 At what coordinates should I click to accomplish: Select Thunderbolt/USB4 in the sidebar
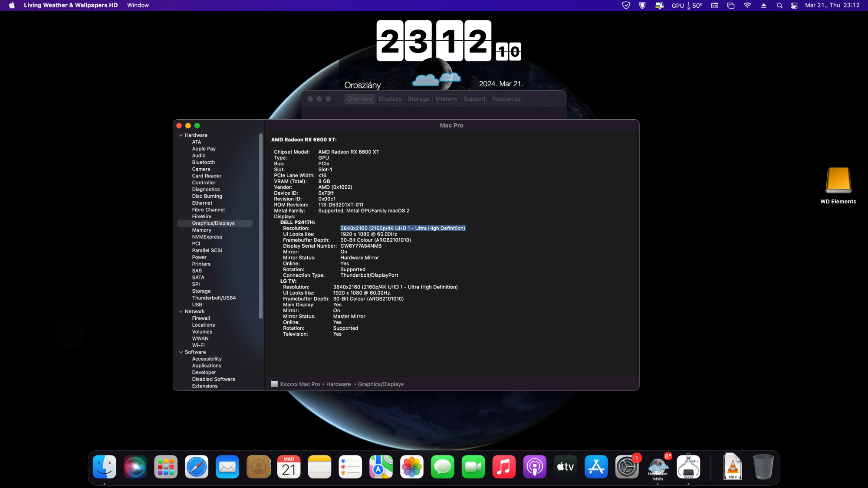pos(214,298)
